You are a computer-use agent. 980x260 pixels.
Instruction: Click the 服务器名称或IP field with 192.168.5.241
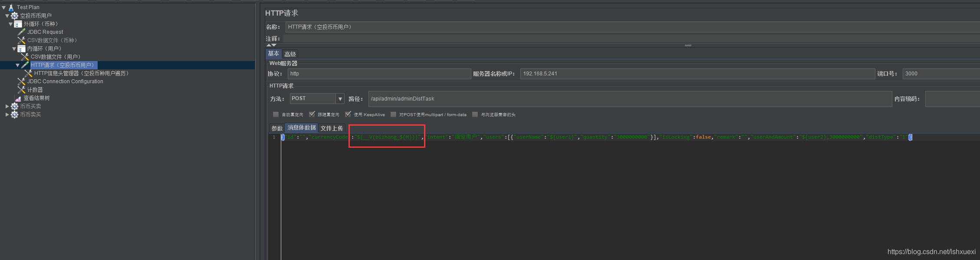[x=698, y=74]
